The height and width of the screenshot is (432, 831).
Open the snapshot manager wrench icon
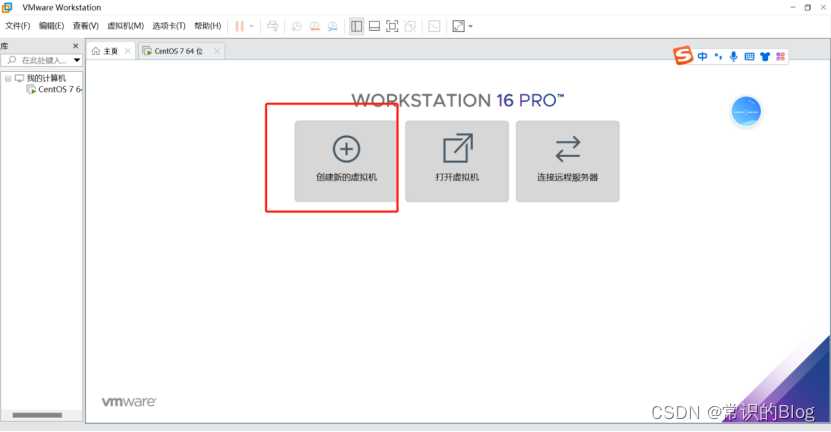333,26
